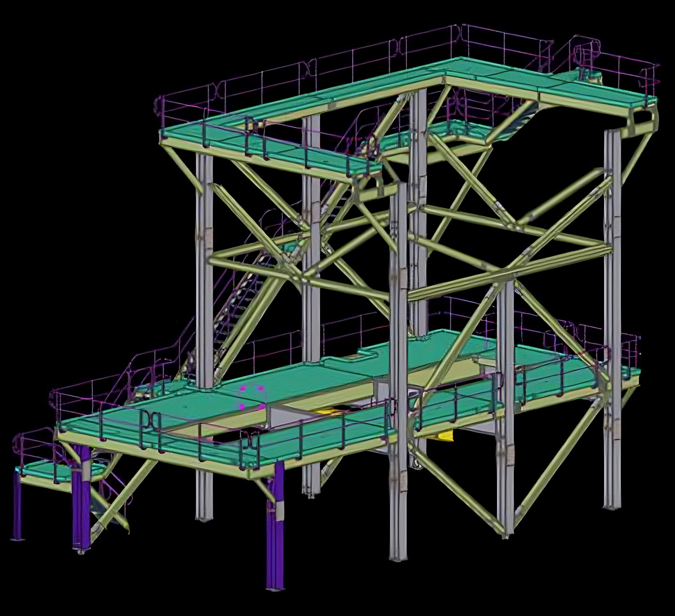675x616 pixels.
Task: Click the leftmost thin purple support post
Action: (17, 506)
